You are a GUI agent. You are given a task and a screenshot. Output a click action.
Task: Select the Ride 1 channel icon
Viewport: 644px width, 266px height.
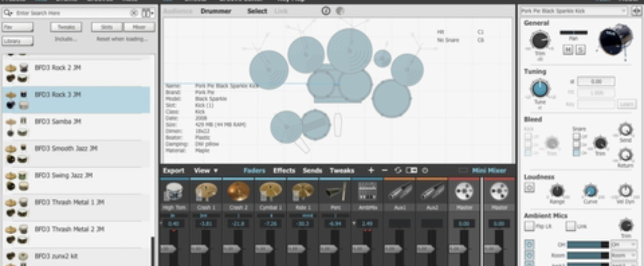click(302, 192)
